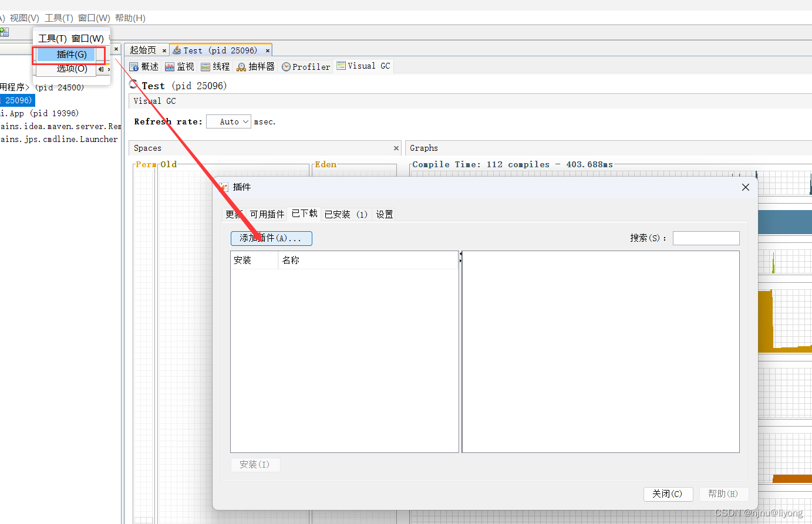This screenshot has height=524, width=812.
Task: Open the Profiler tab
Action: click(x=306, y=67)
